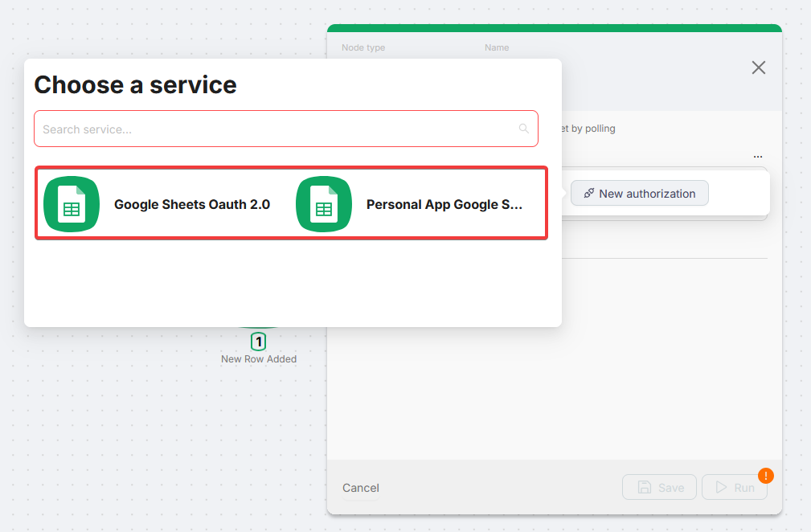Click the floppy disk icon on the Save button
Viewport: 811px width, 532px height.
click(643, 487)
